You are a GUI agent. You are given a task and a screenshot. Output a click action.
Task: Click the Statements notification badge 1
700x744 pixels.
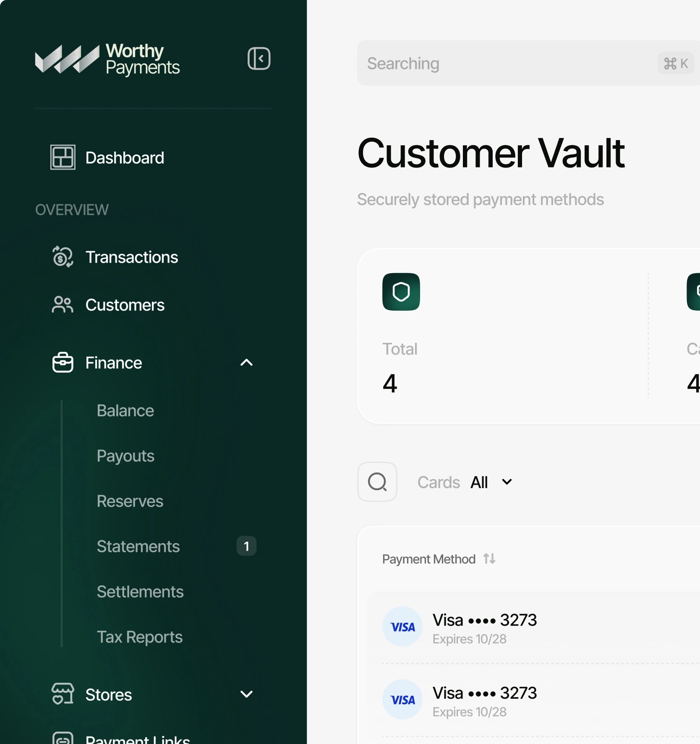click(246, 546)
